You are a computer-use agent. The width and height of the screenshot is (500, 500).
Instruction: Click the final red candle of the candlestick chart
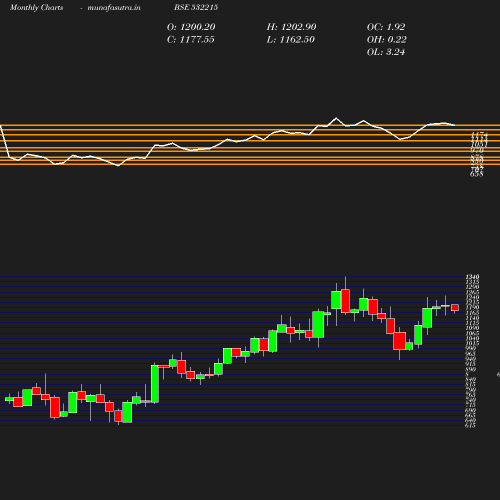(455, 307)
